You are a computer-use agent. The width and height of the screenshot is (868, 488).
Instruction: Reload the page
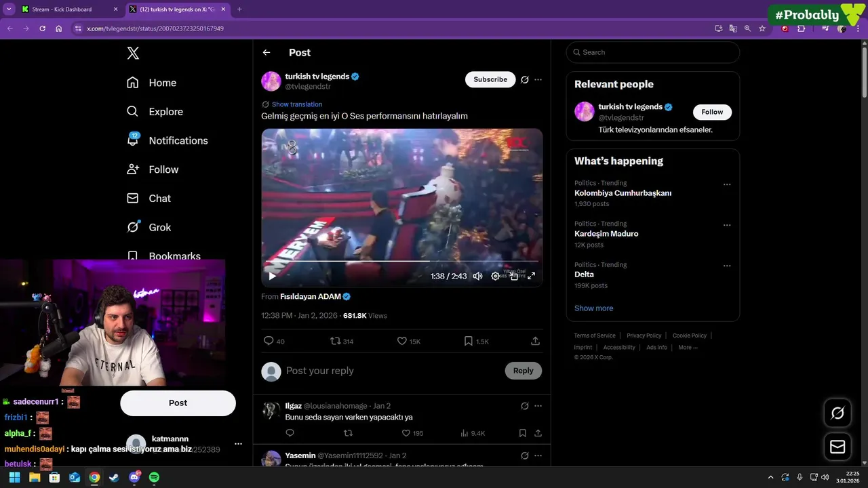[42, 28]
